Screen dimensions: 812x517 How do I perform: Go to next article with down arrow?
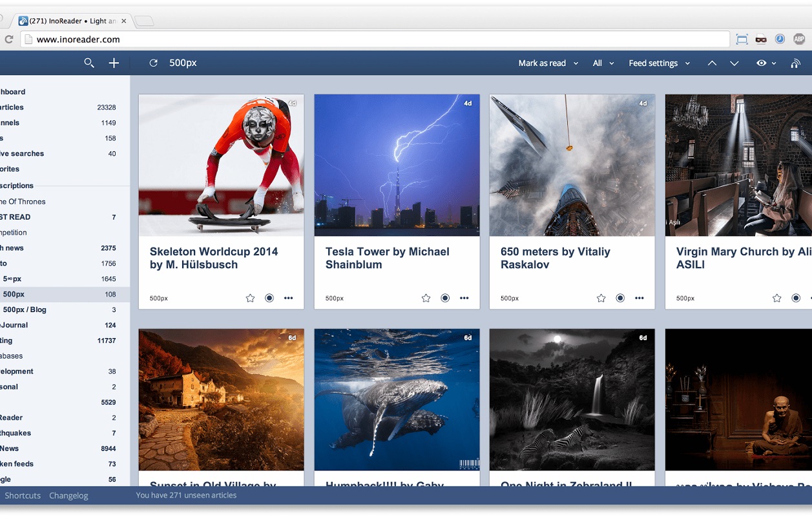pos(734,63)
